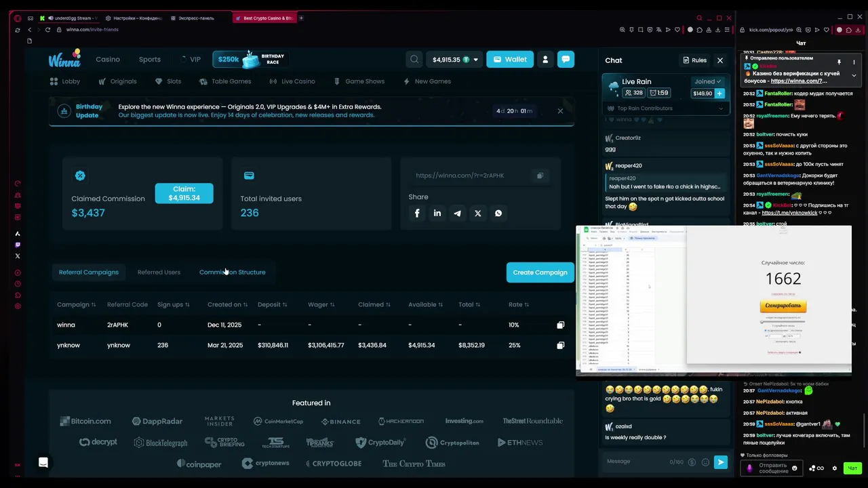This screenshot has height=488, width=868.
Task: Copy the ynknow campaign row link icon
Action: click(560, 346)
